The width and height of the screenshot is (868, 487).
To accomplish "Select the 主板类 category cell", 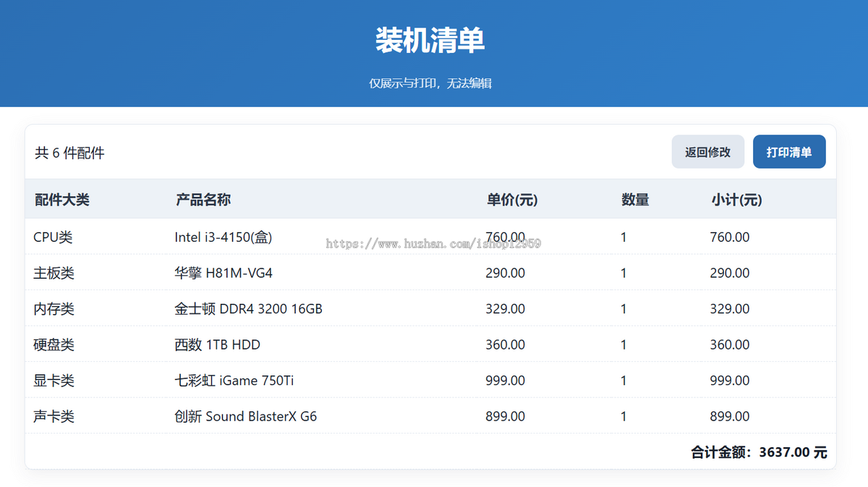I will click(x=54, y=273).
